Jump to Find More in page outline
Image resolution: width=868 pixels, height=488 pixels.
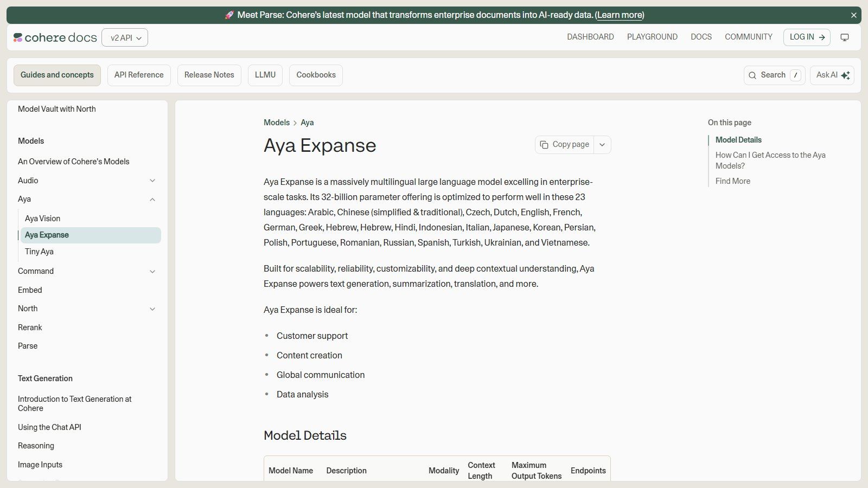(x=733, y=181)
